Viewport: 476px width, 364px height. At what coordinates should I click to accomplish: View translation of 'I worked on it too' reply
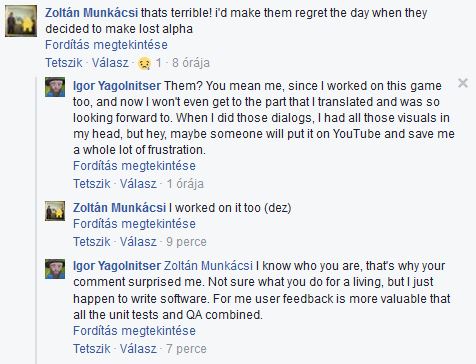point(134,224)
